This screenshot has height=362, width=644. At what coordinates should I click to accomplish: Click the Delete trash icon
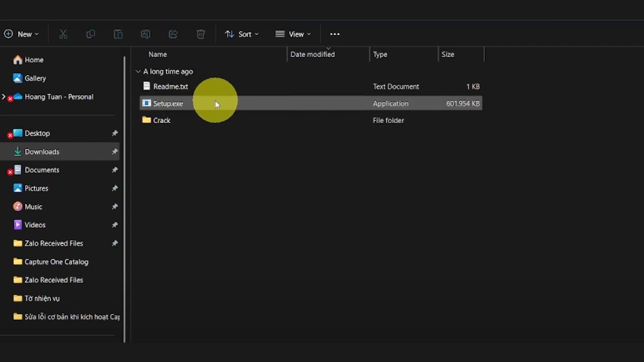pos(201,34)
